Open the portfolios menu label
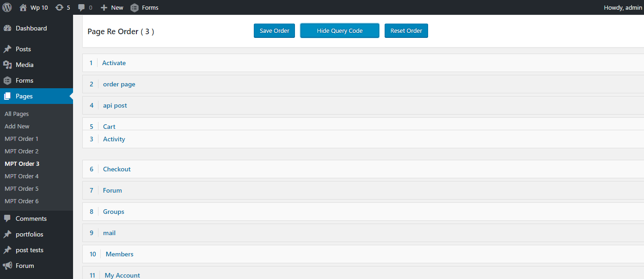The width and height of the screenshot is (644, 279). coord(29,234)
